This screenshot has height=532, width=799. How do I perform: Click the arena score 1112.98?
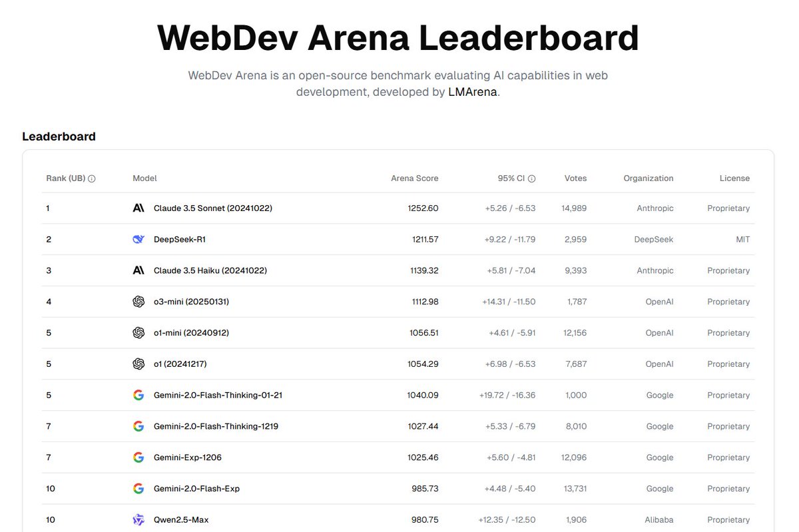tap(425, 302)
